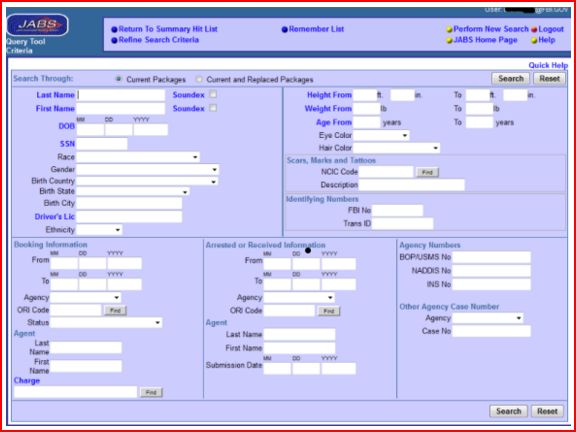Click Submission Date year field
The image size is (576, 432).
click(x=338, y=368)
